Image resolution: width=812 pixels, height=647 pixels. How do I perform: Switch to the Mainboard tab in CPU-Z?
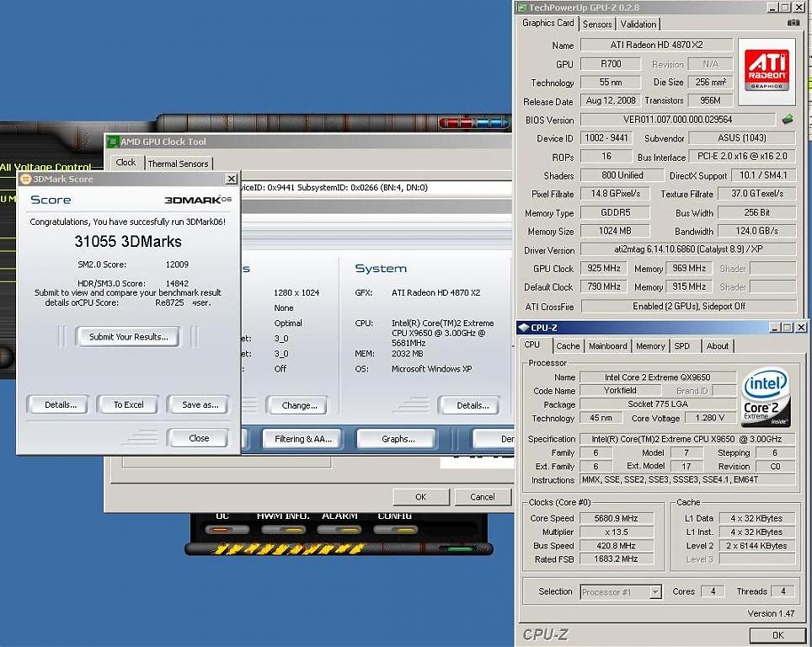pos(607,346)
